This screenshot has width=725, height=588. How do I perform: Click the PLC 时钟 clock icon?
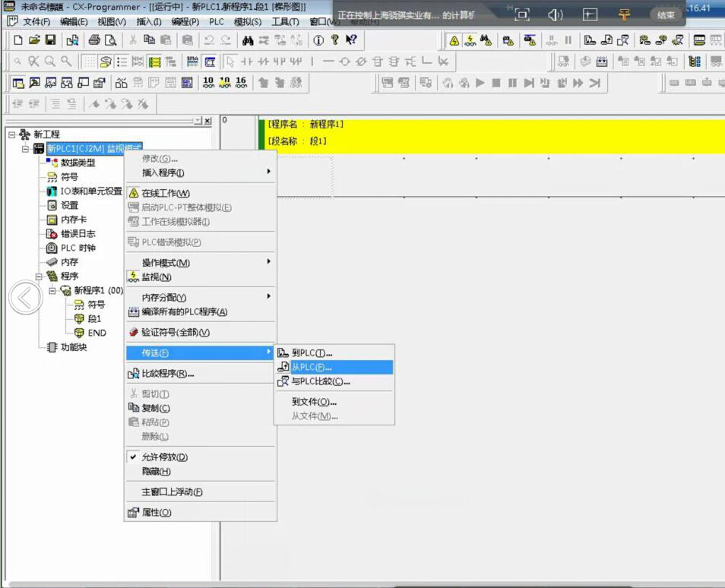click(52, 248)
